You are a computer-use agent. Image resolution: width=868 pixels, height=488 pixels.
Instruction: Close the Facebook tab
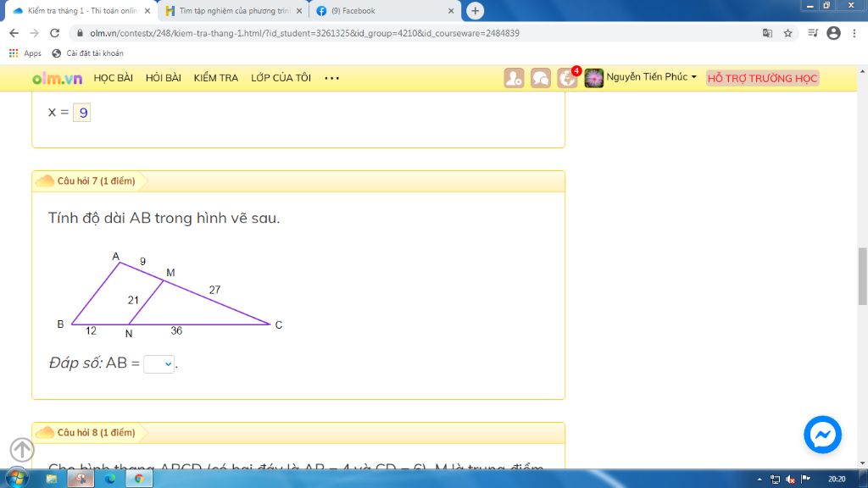pyautogui.click(x=451, y=10)
